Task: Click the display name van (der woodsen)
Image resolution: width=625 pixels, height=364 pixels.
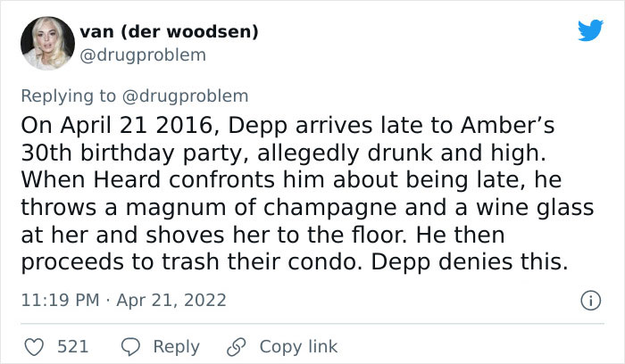Action: pyautogui.click(x=169, y=31)
